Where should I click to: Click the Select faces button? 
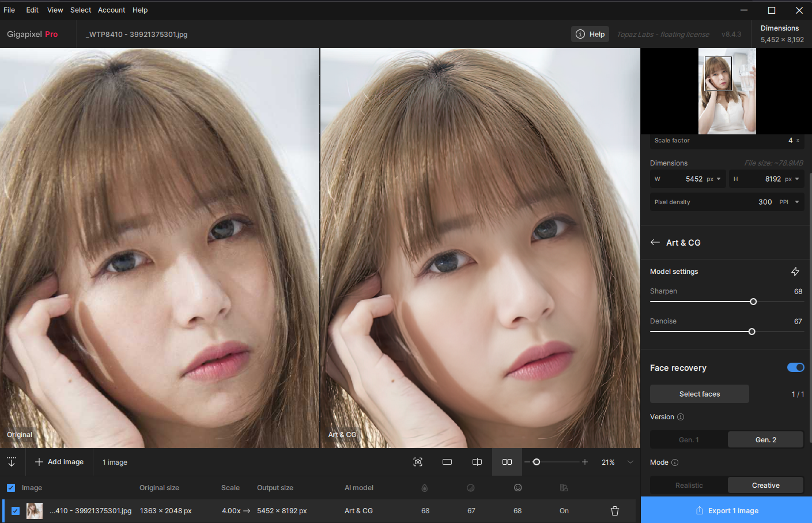700,394
